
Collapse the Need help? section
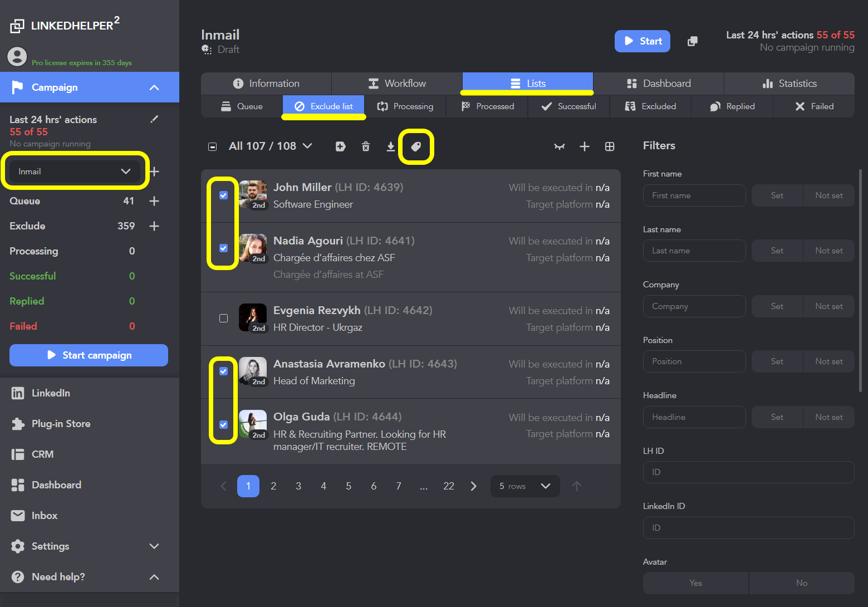click(155, 577)
